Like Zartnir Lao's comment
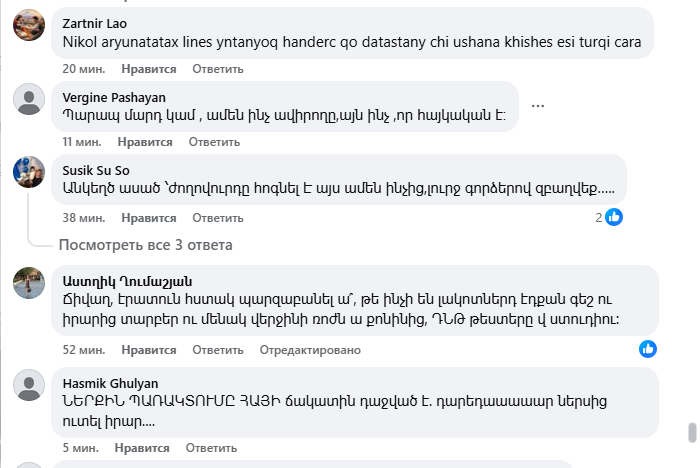 coord(149,69)
